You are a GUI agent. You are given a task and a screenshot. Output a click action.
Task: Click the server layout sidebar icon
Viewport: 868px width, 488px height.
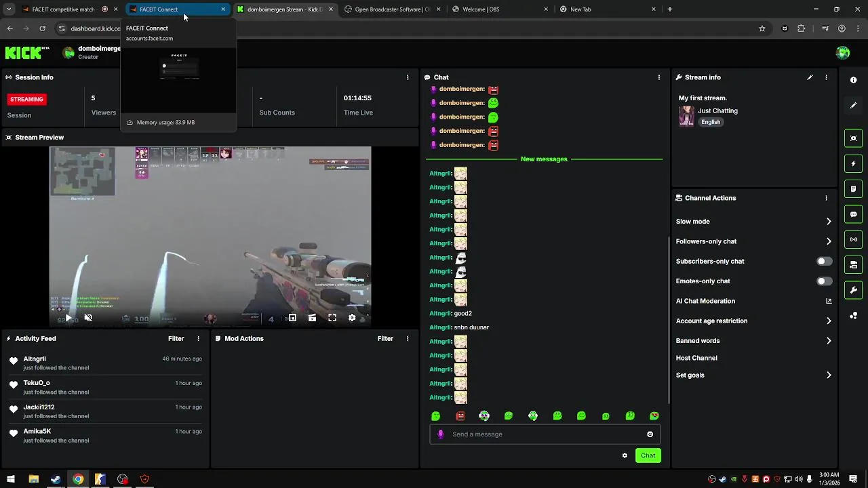point(853,265)
